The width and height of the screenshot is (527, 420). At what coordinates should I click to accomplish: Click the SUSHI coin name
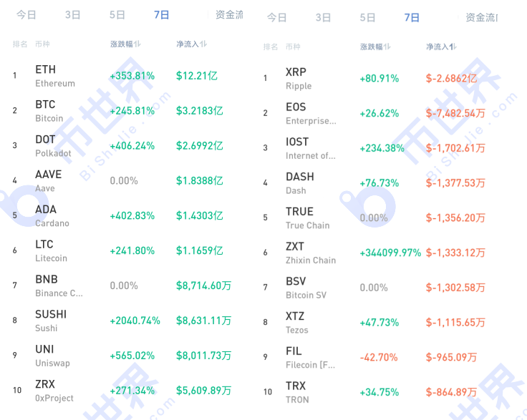tap(50, 315)
